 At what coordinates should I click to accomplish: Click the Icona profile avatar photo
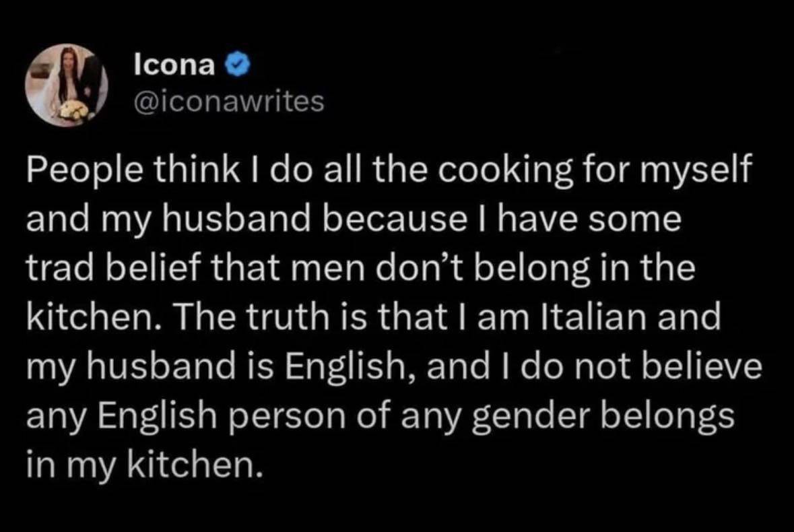[67, 86]
